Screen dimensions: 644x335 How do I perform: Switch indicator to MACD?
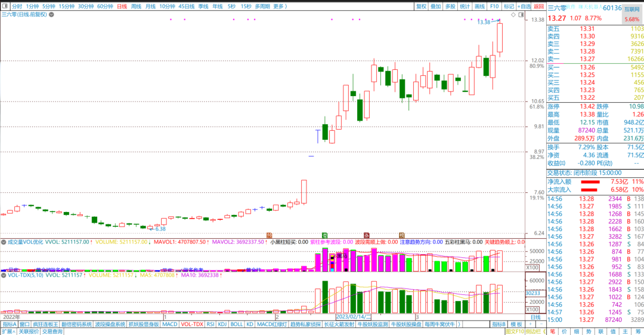coord(169,324)
